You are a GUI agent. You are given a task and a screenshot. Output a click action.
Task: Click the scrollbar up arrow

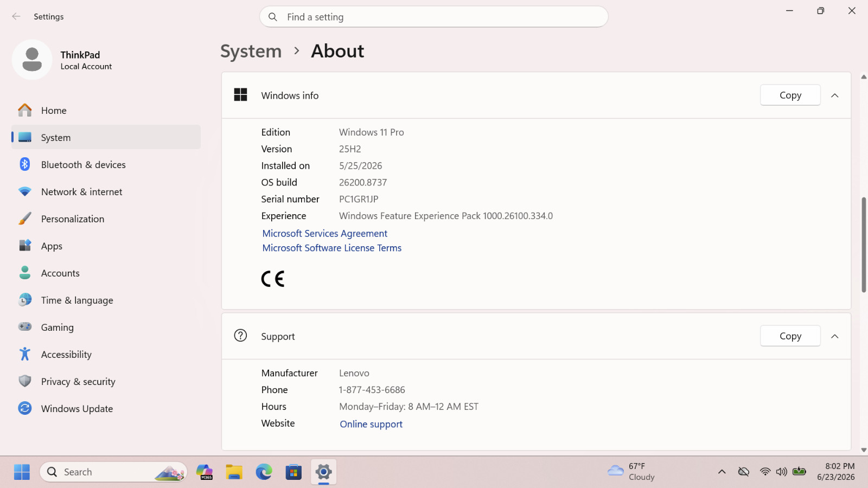(864, 77)
